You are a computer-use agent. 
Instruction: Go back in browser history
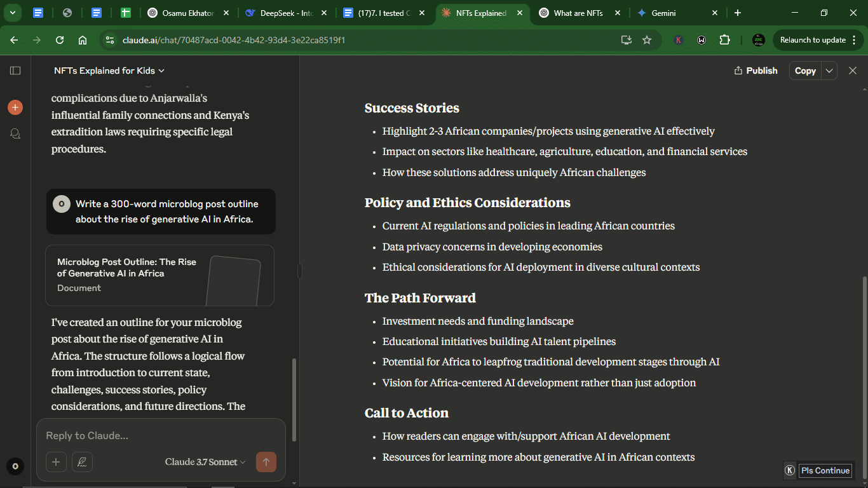coord(14,40)
